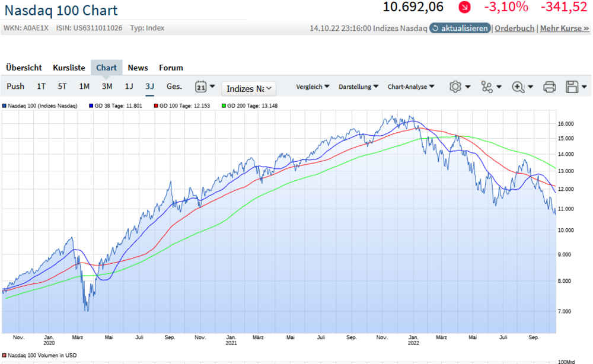593x364 pixels.
Task: Click the GD 38 Tage blue swatch
Action: click(x=91, y=106)
